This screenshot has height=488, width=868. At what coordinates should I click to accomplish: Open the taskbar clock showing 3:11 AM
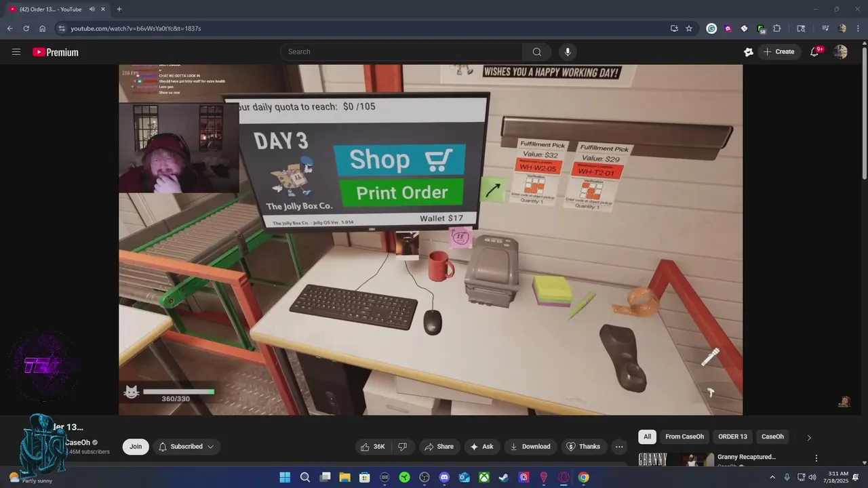tap(837, 477)
